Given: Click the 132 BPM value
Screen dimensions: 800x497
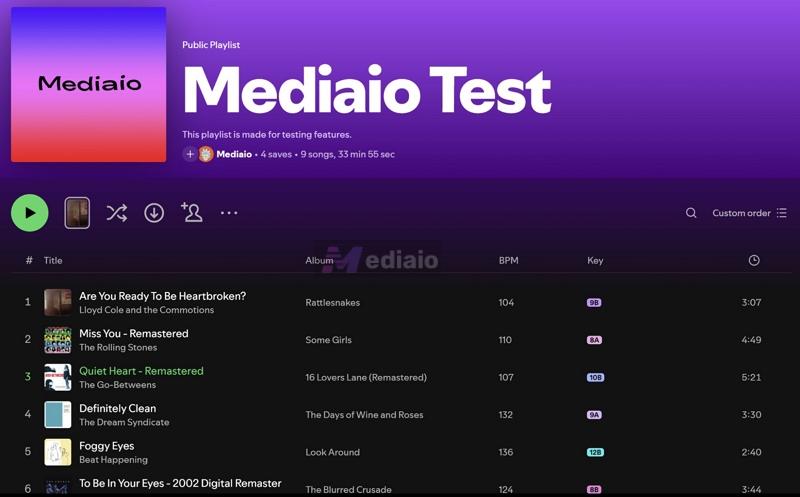Looking at the screenshot, I should click(506, 415).
